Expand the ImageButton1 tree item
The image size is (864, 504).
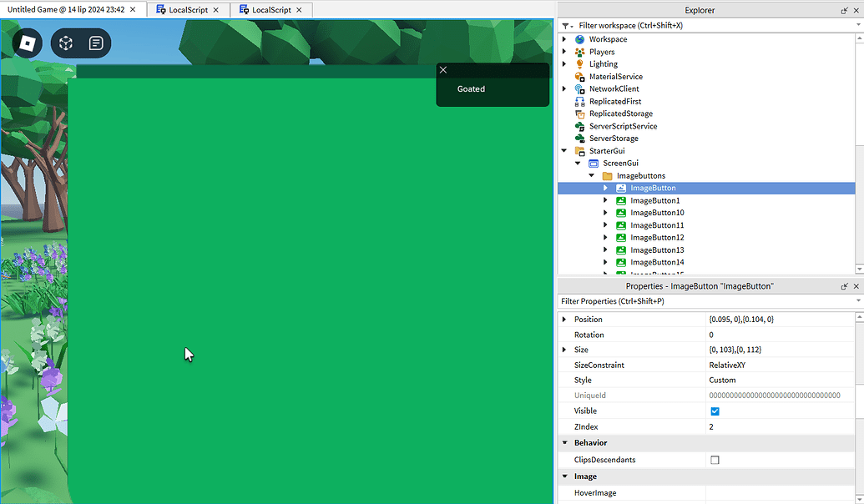coord(605,200)
